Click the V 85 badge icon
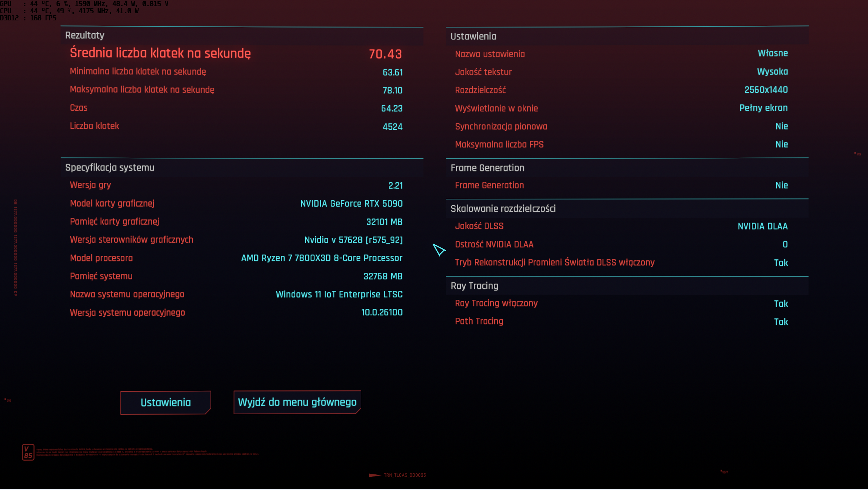This screenshot has width=868, height=490. point(28,453)
